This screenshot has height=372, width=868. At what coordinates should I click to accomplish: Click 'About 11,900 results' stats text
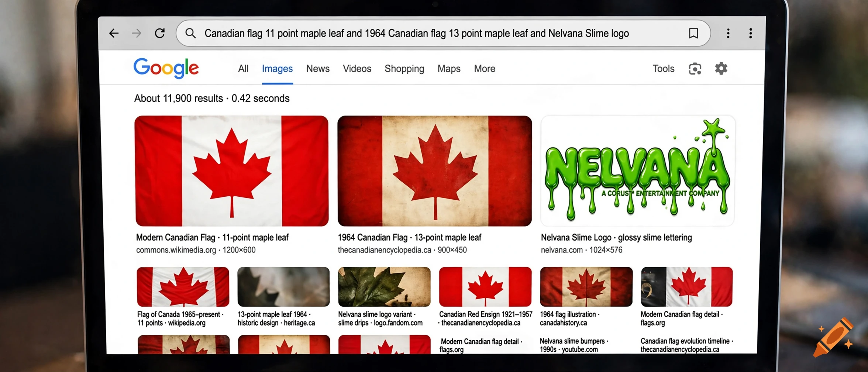(x=179, y=99)
